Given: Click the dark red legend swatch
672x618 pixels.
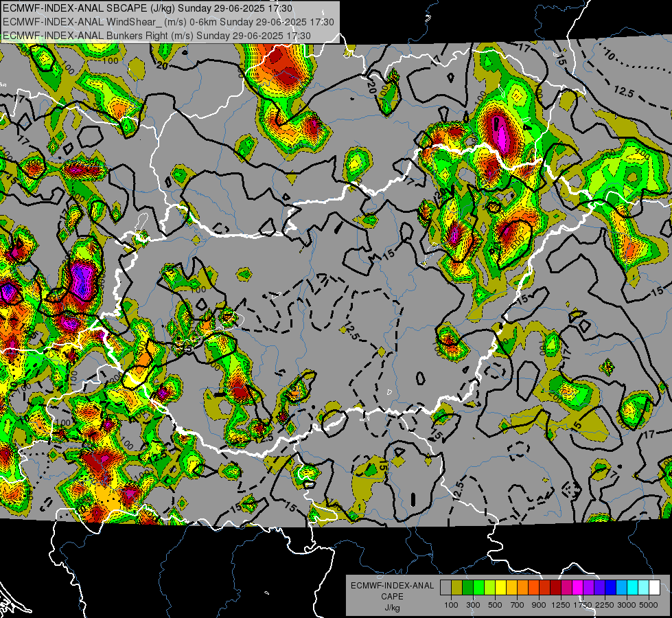Looking at the screenshot, I should click(556, 588).
